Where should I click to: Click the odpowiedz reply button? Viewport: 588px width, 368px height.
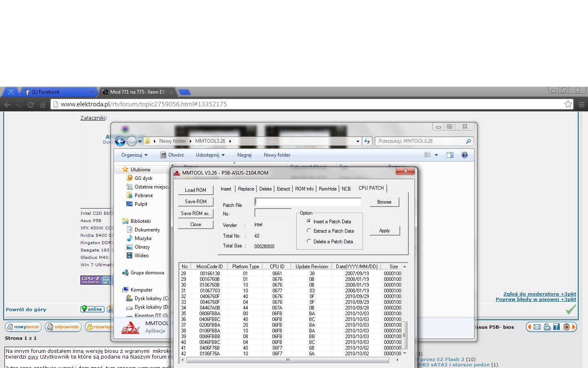point(63,327)
